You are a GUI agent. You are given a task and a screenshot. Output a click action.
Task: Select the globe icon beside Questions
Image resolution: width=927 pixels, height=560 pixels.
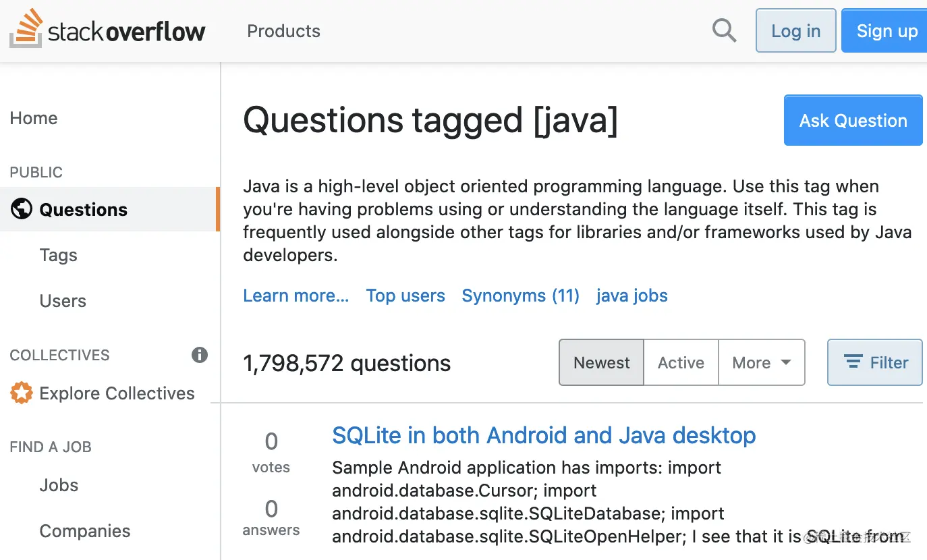[21, 209]
